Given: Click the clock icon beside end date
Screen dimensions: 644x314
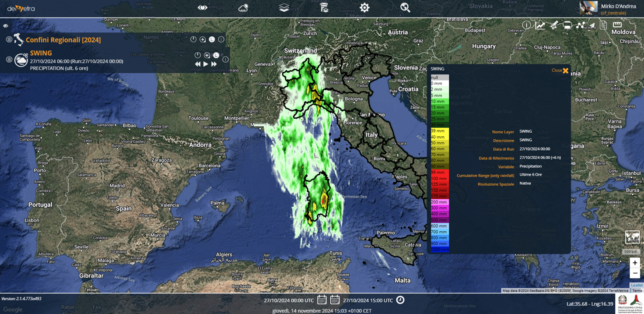Looking at the screenshot, I should (400, 300).
